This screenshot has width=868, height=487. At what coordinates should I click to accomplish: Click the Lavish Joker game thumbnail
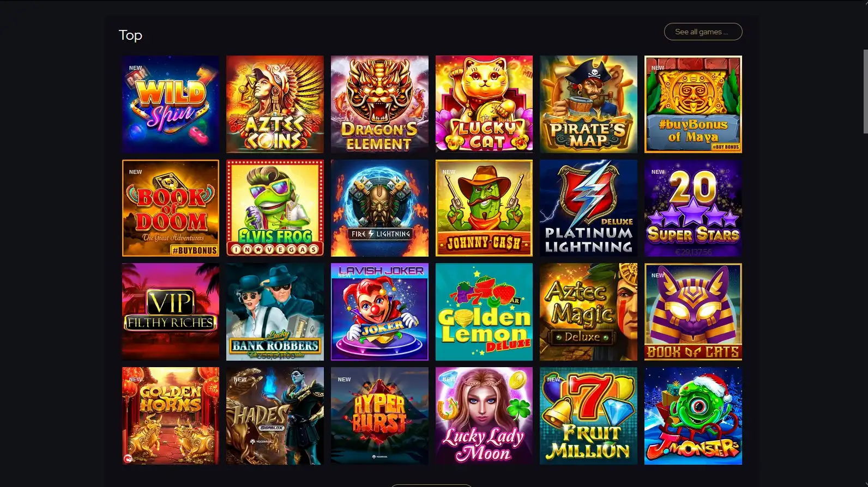(x=379, y=312)
